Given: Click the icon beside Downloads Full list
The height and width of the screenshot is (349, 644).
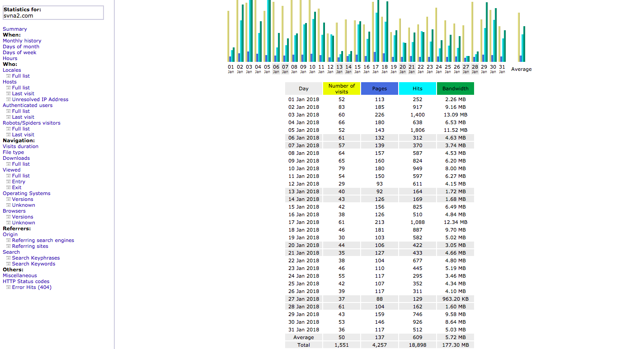Looking at the screenshot, I should tap(8, 164).
